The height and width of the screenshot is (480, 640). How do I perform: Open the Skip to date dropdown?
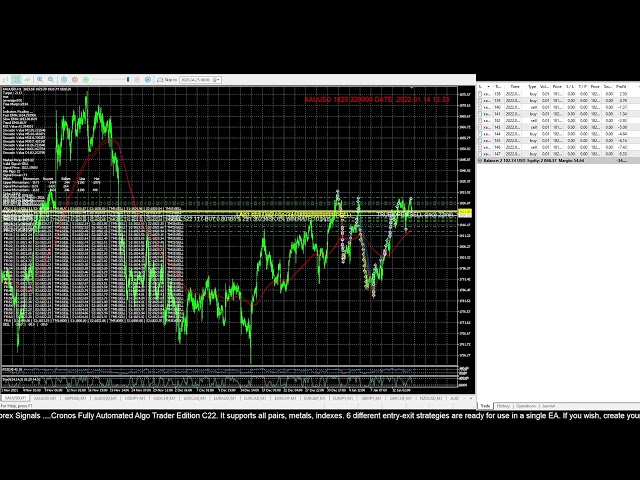pos(216,79)
